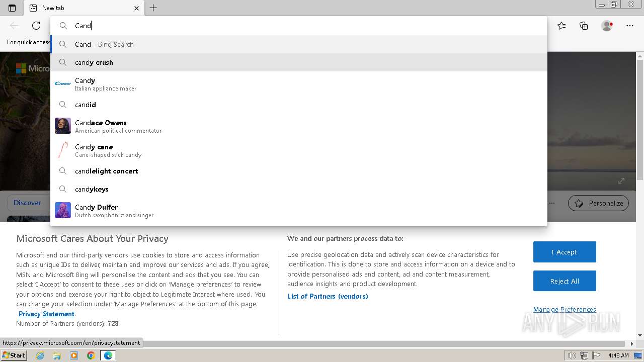Screen dimensions: 644x362
Task: Select the Candy cane suggestion
Action: coord(299,150)
